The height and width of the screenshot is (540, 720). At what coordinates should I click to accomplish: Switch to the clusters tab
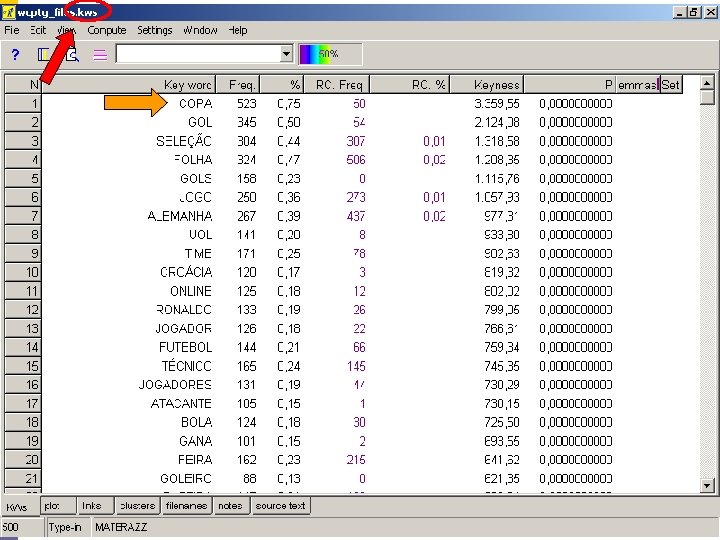[137, 506]
